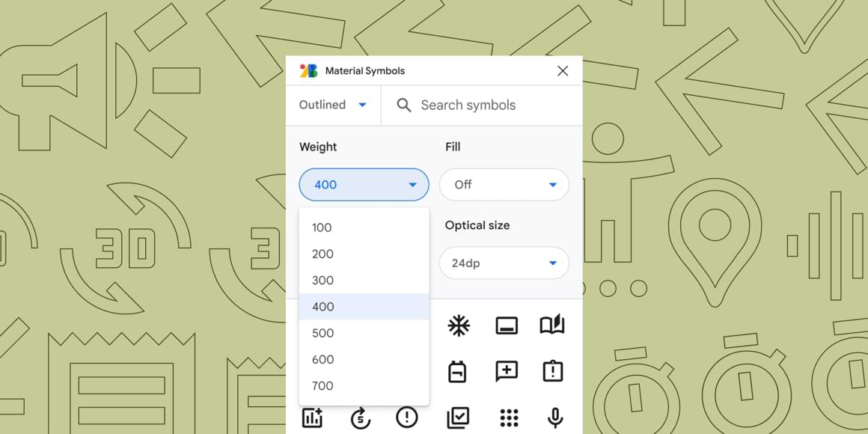The width and height of the screenshot is (868, 434).
Task: Click the add comment symbol
Action: (x=505, y=371)
